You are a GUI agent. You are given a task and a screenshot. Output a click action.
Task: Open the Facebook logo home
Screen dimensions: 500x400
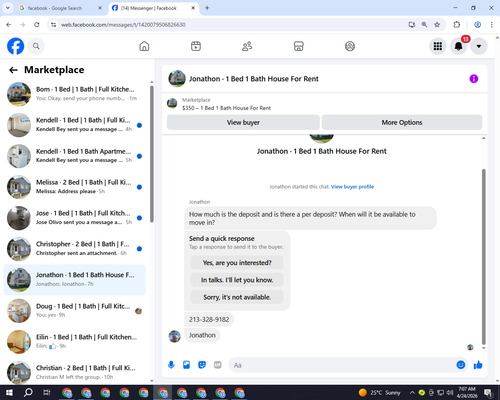(16, 46)
